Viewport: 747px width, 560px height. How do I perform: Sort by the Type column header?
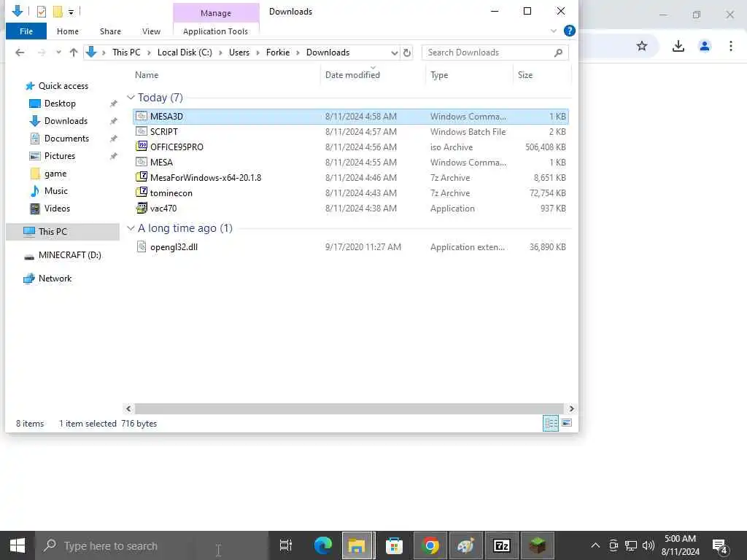(x=438, y=75)
